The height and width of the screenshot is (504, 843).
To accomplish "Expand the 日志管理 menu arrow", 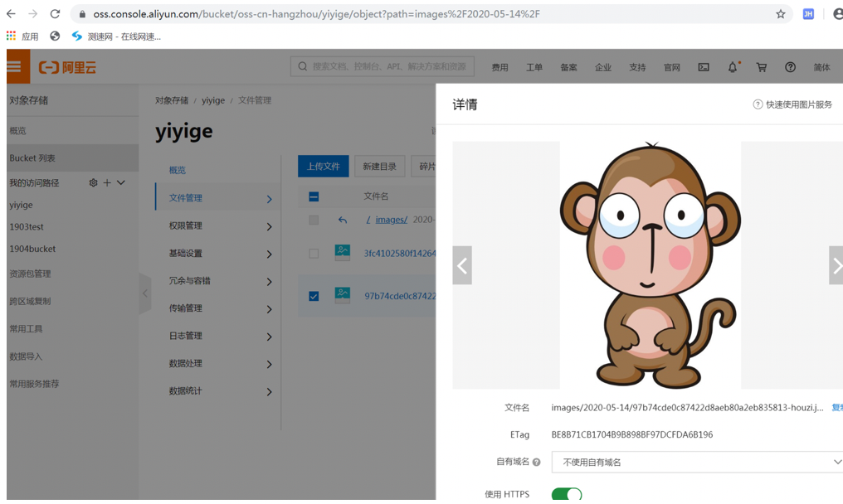I will (270, 337).
